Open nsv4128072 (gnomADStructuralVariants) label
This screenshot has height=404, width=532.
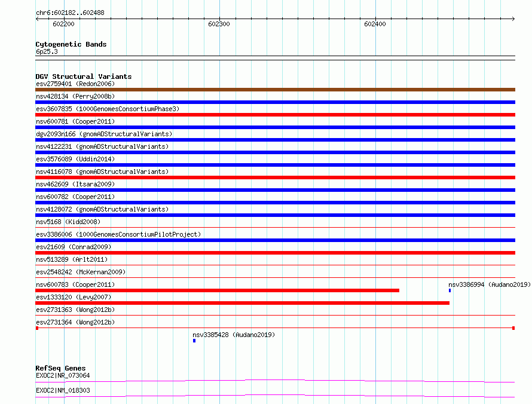[102, 209]
